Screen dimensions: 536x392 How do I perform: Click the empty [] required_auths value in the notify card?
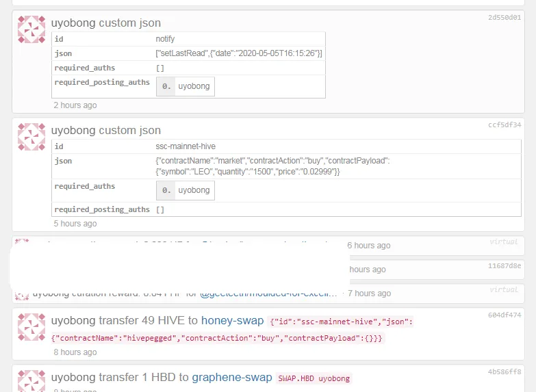(x=160, y=68)
